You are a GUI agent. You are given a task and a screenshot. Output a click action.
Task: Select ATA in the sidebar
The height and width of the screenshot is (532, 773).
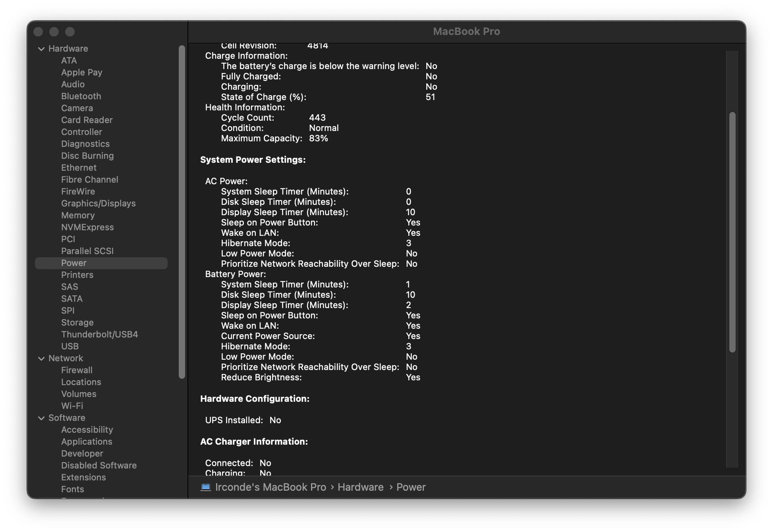pos(69,60)
